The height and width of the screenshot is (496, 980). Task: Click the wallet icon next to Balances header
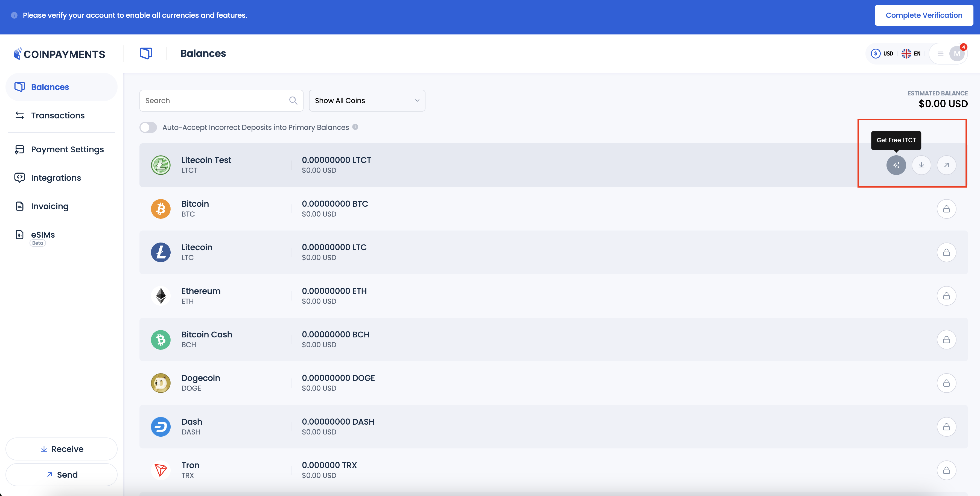146,53
